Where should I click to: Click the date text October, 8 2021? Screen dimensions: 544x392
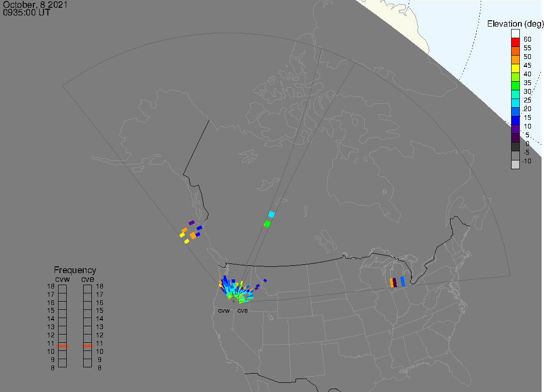click(35, 5)
